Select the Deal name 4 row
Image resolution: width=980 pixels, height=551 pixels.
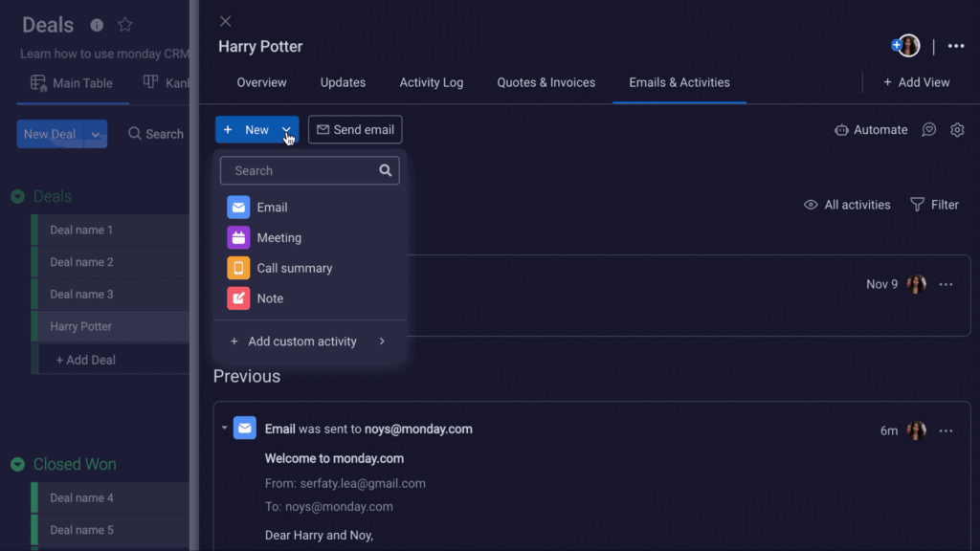point(110,497)
